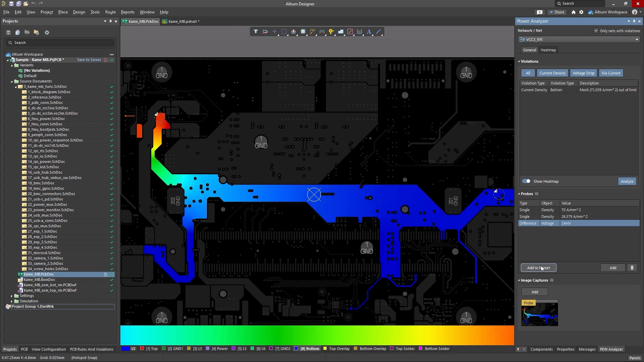
Task: Open Altium Workspace options (three dots)
Action: [x=112, y=55]
